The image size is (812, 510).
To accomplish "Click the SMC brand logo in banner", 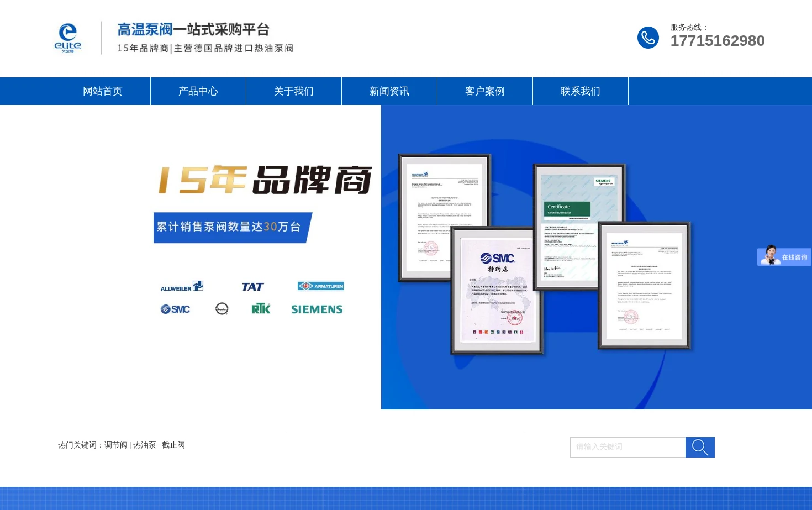I will click(175, 309).
